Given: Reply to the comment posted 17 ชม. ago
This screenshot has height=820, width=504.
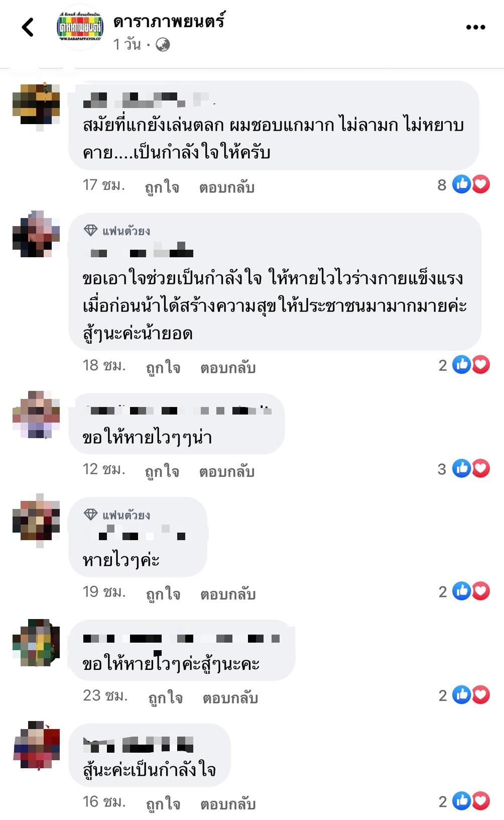Looking at the screenshot, I should [227, 187].
